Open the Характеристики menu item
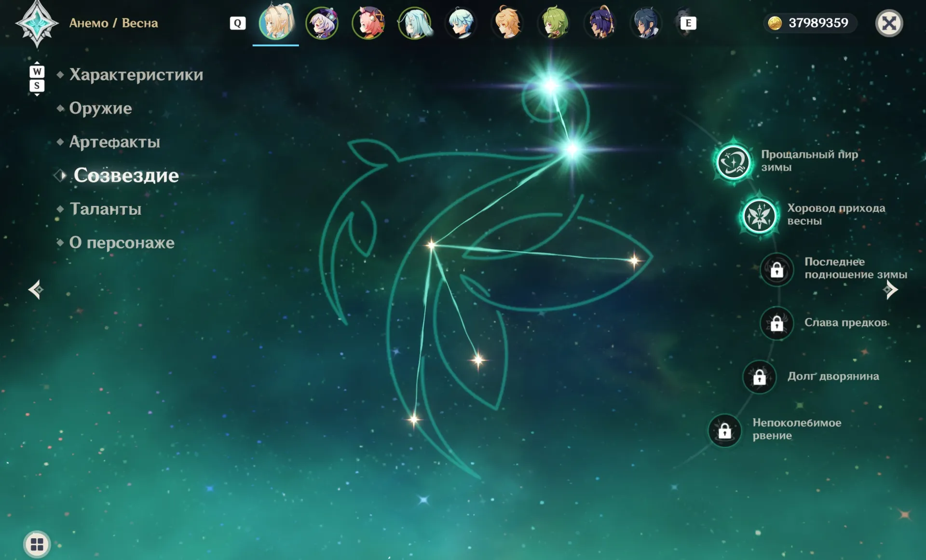The image size is (926, 560). (136, 74)
